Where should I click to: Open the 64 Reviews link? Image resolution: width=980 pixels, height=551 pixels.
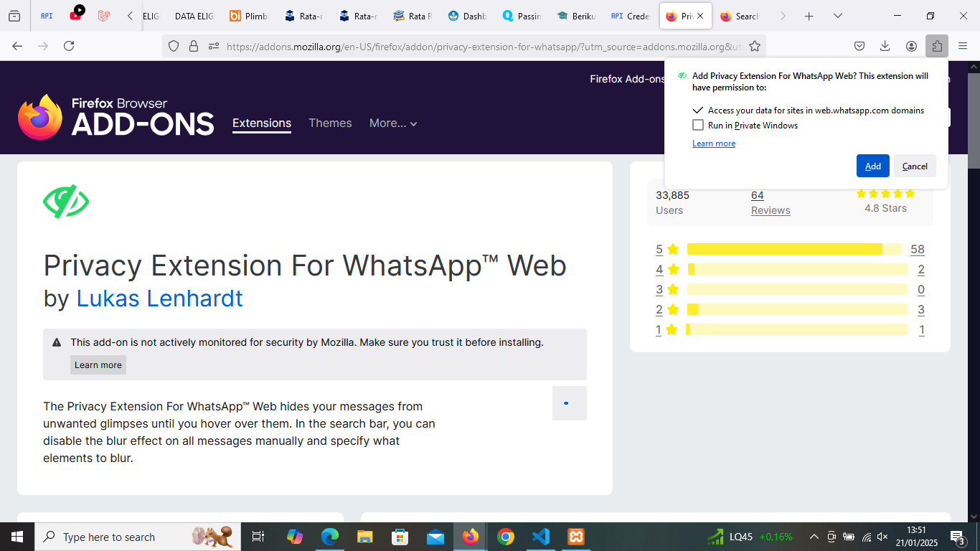771,202
